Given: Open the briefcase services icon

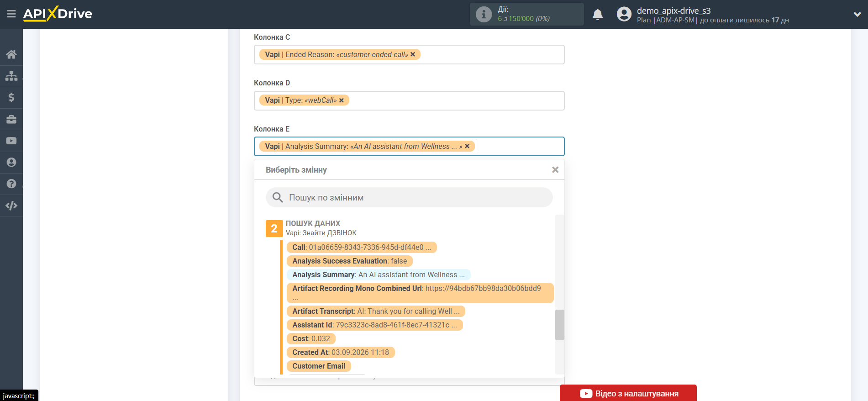Looking at the screenshot, I should point(11,119).
